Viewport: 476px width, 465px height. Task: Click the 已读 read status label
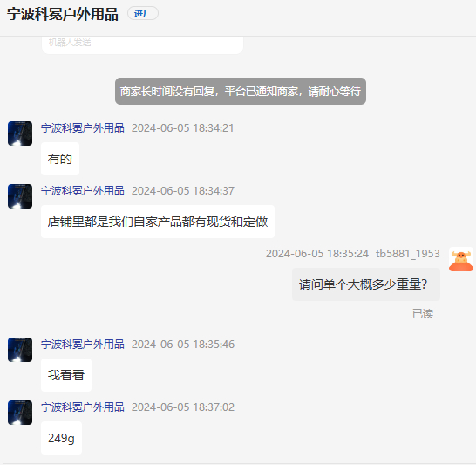423,314
